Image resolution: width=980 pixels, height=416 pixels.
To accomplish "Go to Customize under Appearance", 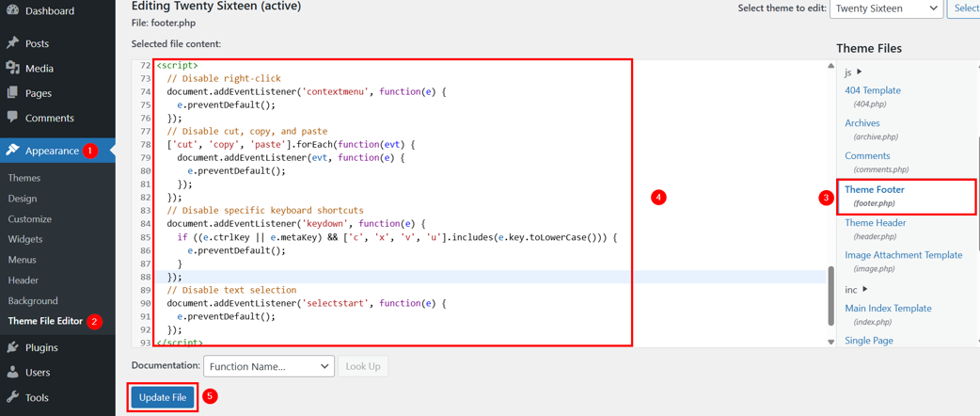I will pos(29,219).
